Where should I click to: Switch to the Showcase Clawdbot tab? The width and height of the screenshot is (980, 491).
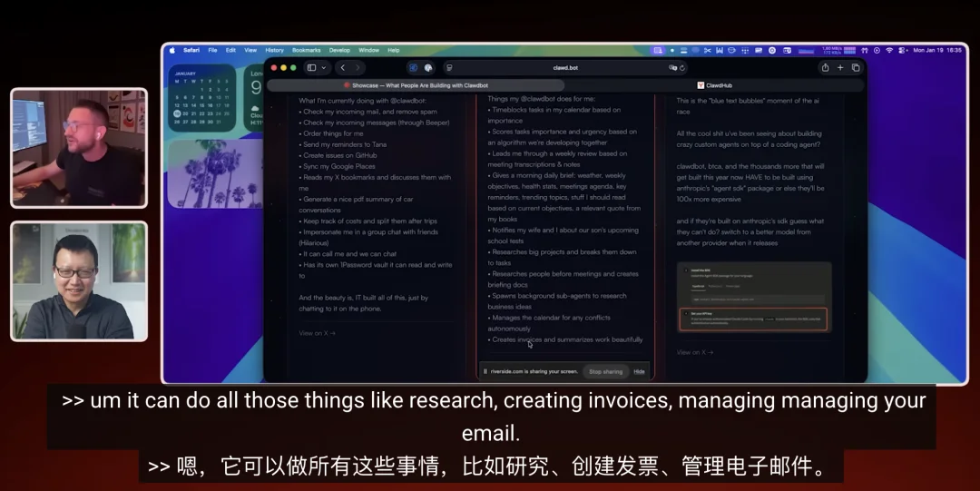tap(416, 85)
